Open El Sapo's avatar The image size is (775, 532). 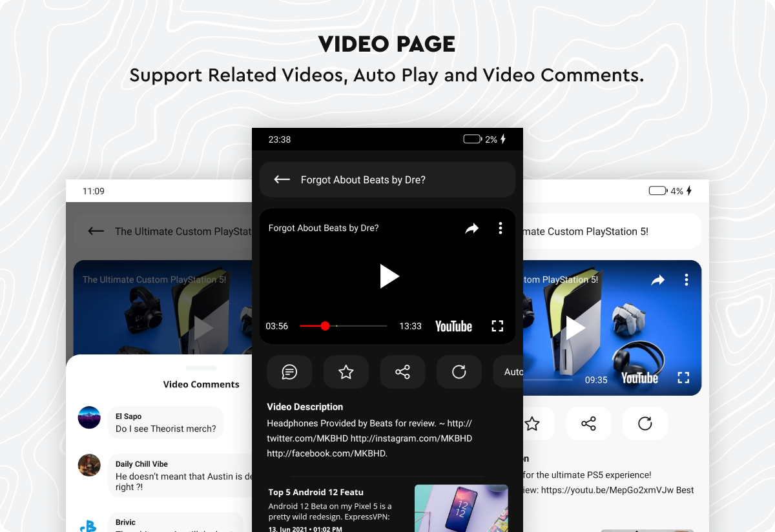point(89,418)
